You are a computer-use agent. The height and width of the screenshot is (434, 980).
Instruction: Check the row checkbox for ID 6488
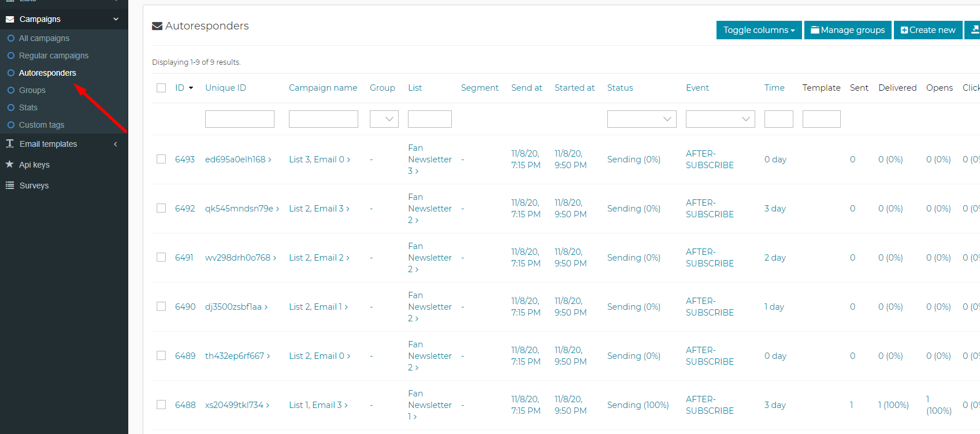click(x=161, y=405)
